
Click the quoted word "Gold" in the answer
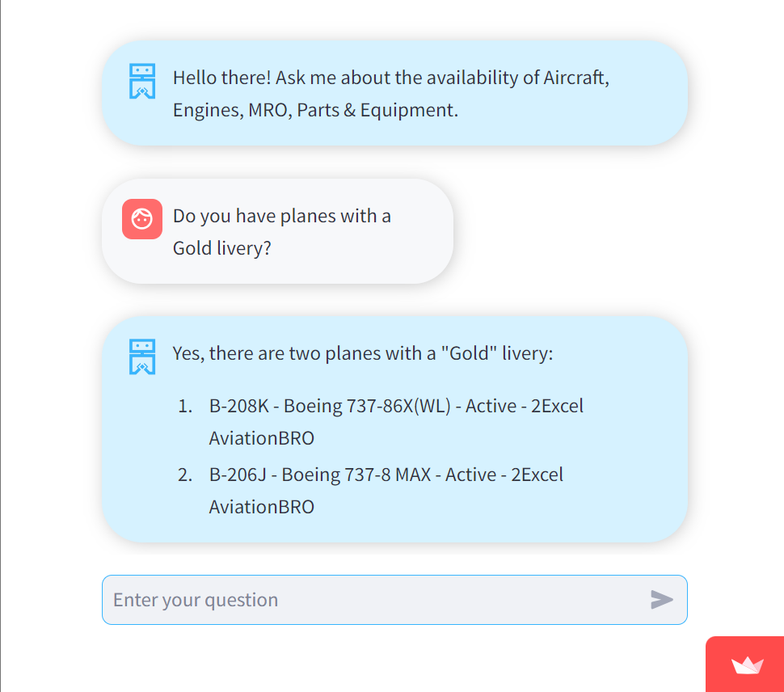[x=469, y=353]
